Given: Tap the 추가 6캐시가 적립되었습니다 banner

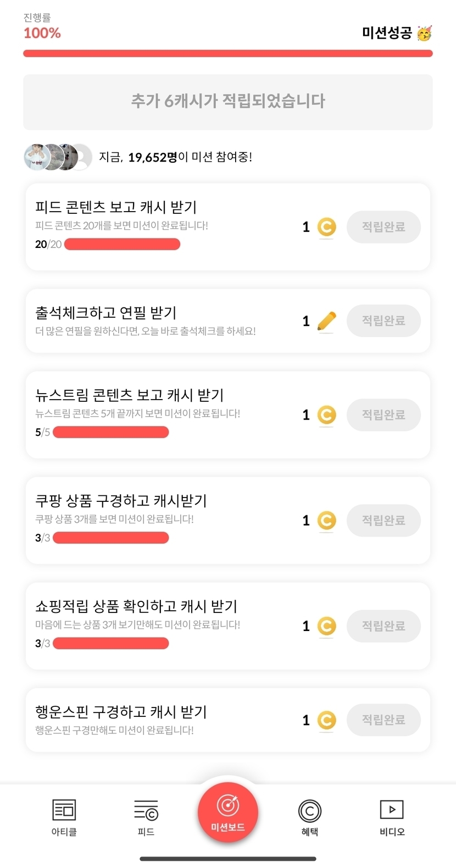Looking at the screenshot, I should tap(227, 102).
